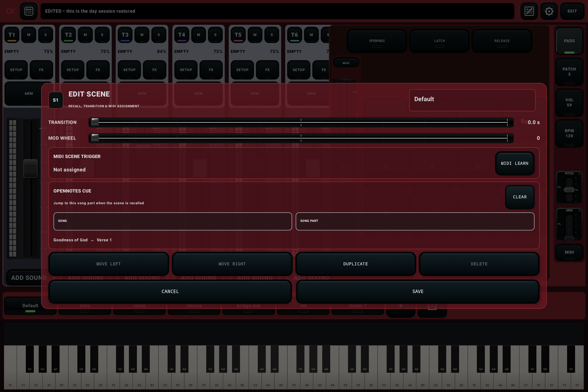The height and width of the screenshot is (392, 588).
Task: Open the SONG dropdown field
Action: tap(173, 221)
